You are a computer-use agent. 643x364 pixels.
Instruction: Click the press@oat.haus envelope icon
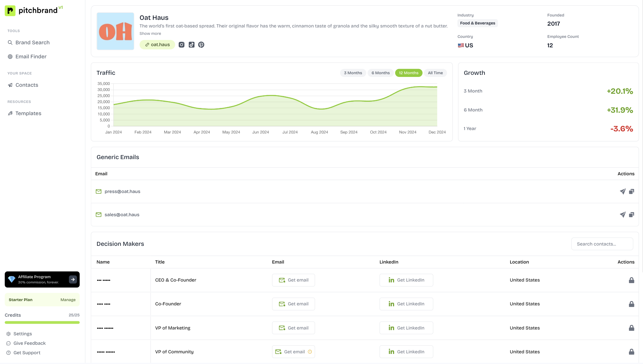point(99,191)
